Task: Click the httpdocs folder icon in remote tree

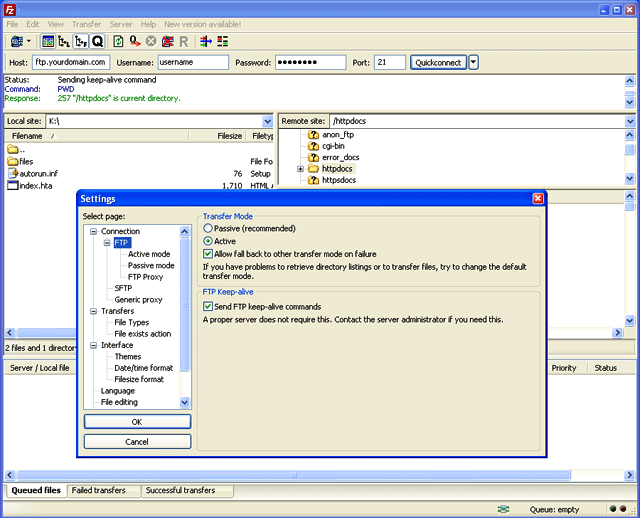Action: coord(313,169)
